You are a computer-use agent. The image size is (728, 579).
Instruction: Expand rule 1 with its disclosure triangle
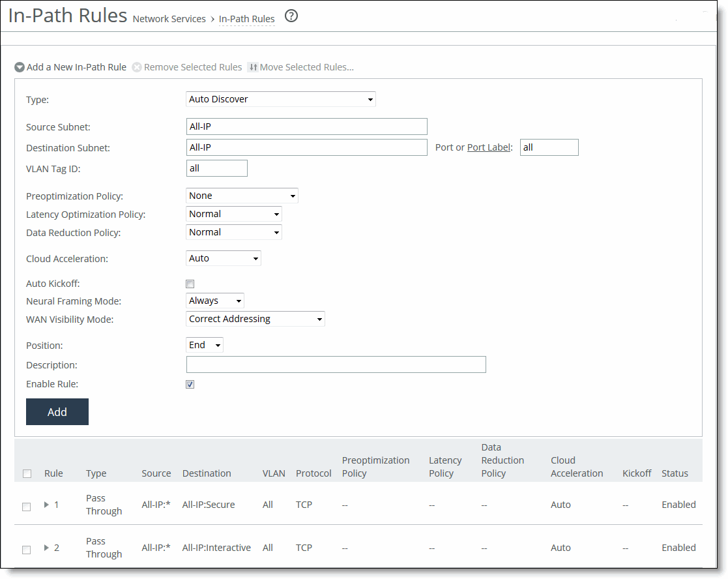coord(45,505)
